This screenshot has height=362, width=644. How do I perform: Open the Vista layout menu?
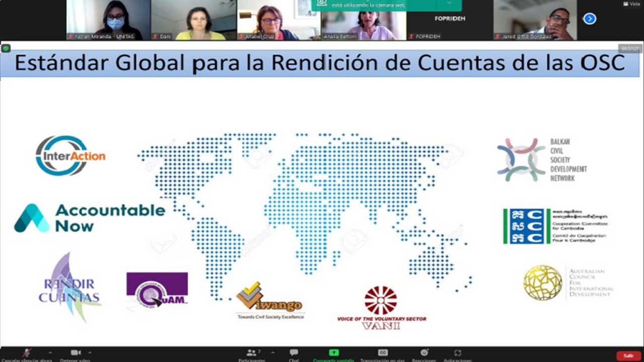pos(632,4)
